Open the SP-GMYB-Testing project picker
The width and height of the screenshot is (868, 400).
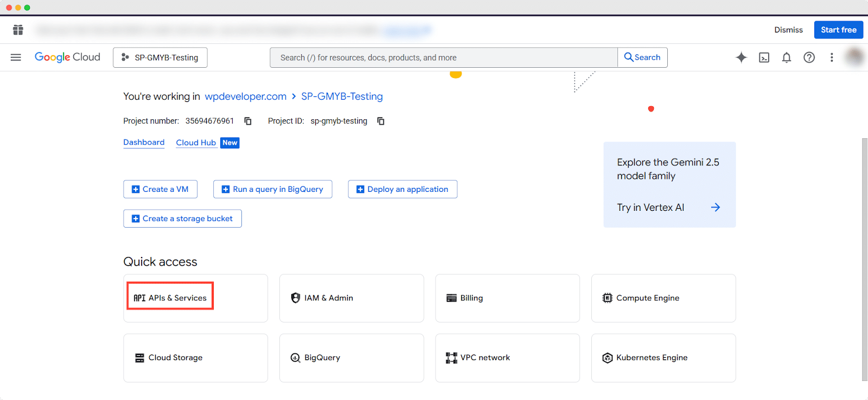pos(160,57)
